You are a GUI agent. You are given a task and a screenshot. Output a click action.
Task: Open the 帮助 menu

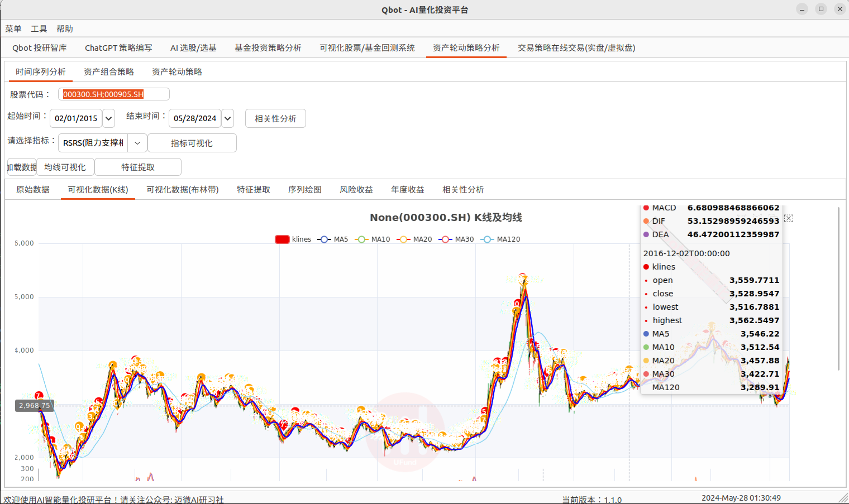coord(65,28)
